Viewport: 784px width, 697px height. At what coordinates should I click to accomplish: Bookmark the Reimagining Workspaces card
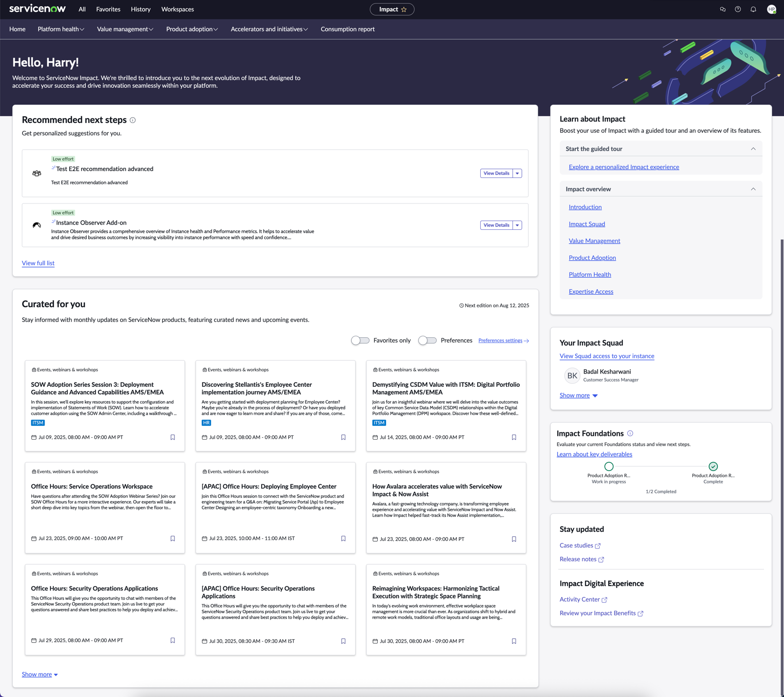click(514, 641)
